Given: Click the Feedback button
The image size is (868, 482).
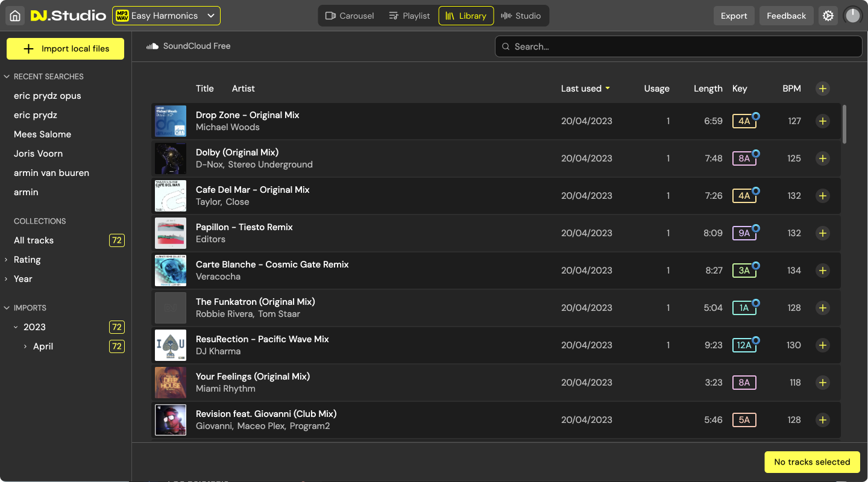Looking at the screenshot, I should pyautogui.click(x=786, y=16).
